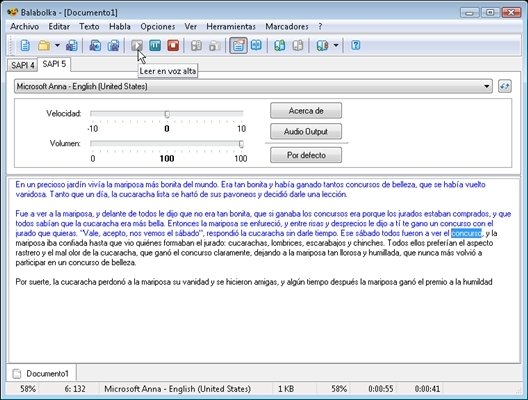Minimize the Balabolka window

pyautogui.click(x=470, y=13)
